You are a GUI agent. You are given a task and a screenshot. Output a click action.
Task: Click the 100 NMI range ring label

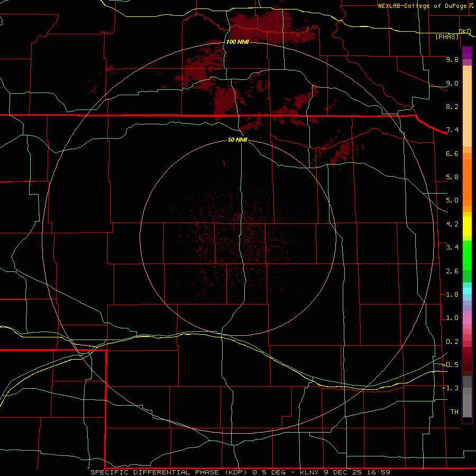tap(237, 42)
